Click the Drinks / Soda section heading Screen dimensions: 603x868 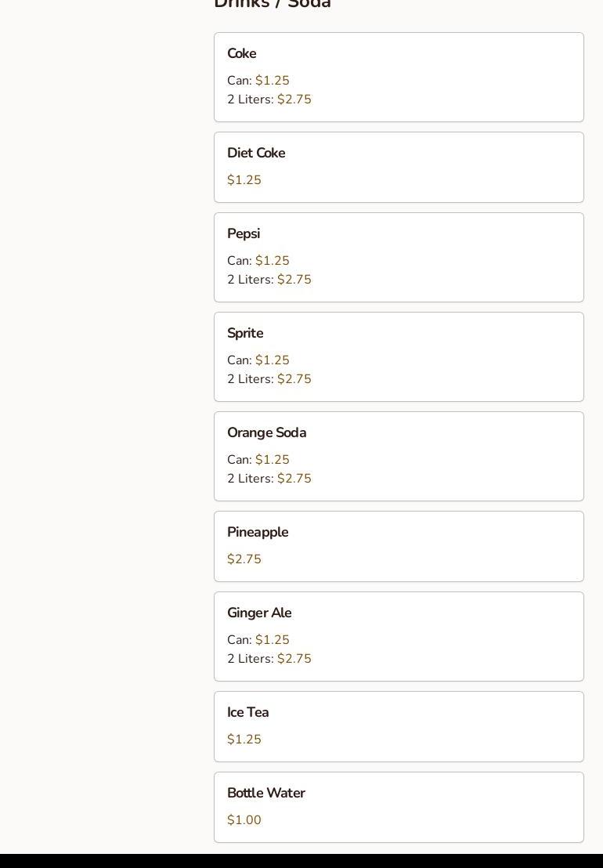[273, 4]
